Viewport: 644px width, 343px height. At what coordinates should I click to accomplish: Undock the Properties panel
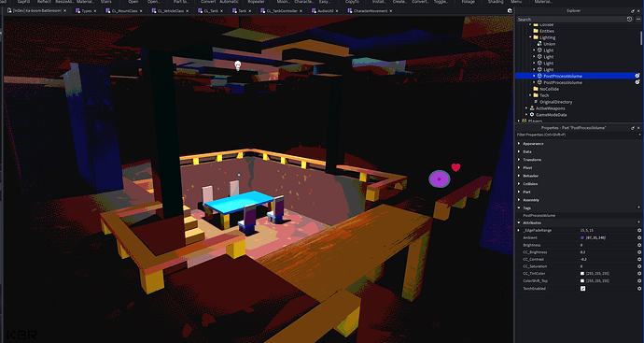pyautogui.click(x=633, y=128)
